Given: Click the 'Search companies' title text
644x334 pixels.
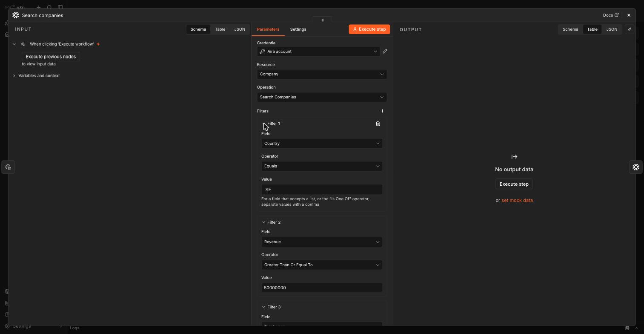Looking at the screenshot, I should [43, 15].
